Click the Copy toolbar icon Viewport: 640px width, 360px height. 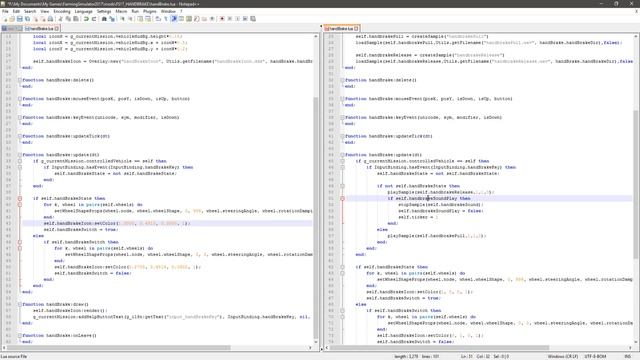click(68, 19)
